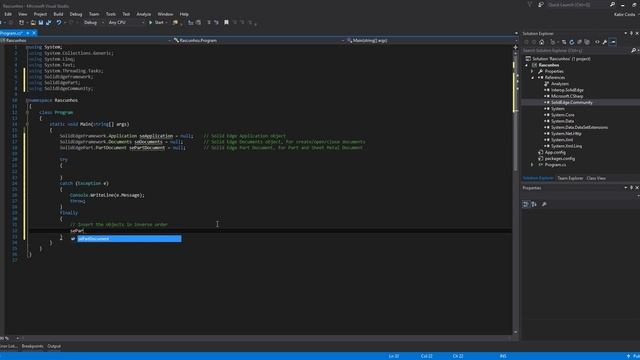This screenshot has width=640, height=360.
Task: Click the Refresh icon in Solution Explorer
Action: pyautogui.click(x=571, y=42)
